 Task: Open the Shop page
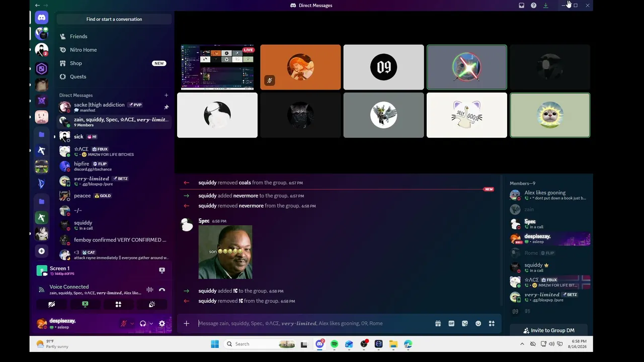tap(114, 63)
